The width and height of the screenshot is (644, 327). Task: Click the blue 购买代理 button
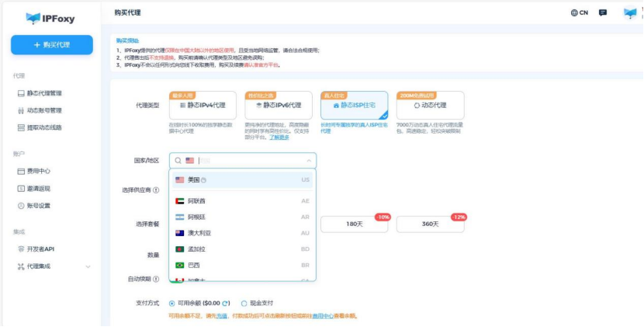pyautogui.click(x=52, y=45)
